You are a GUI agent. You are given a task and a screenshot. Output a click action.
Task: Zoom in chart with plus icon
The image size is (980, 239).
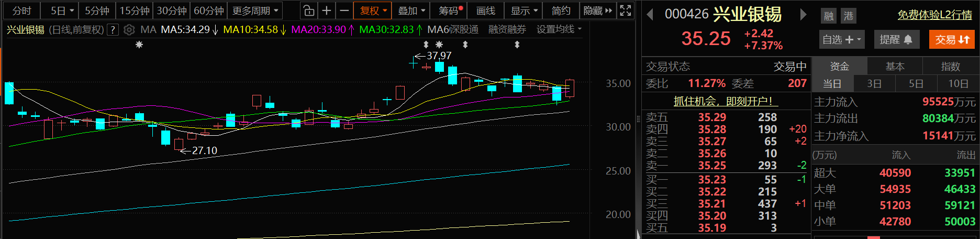[x=327, y=10]
